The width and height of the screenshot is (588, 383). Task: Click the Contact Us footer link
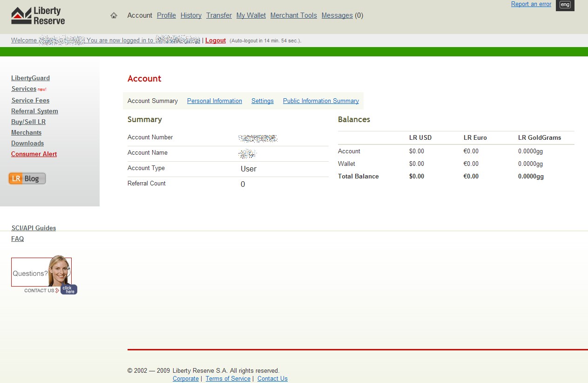point(272,379)
